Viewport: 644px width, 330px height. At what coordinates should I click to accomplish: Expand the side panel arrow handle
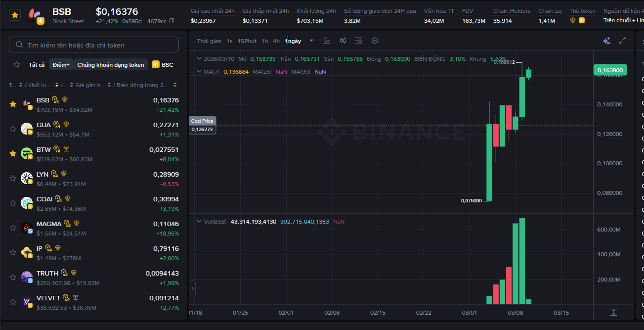click(x=193, y=288)
